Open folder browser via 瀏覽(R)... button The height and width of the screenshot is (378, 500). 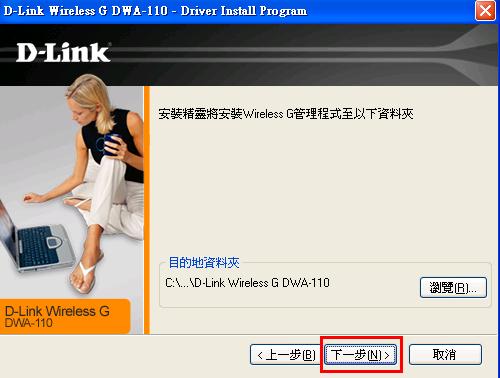[453, 287]
